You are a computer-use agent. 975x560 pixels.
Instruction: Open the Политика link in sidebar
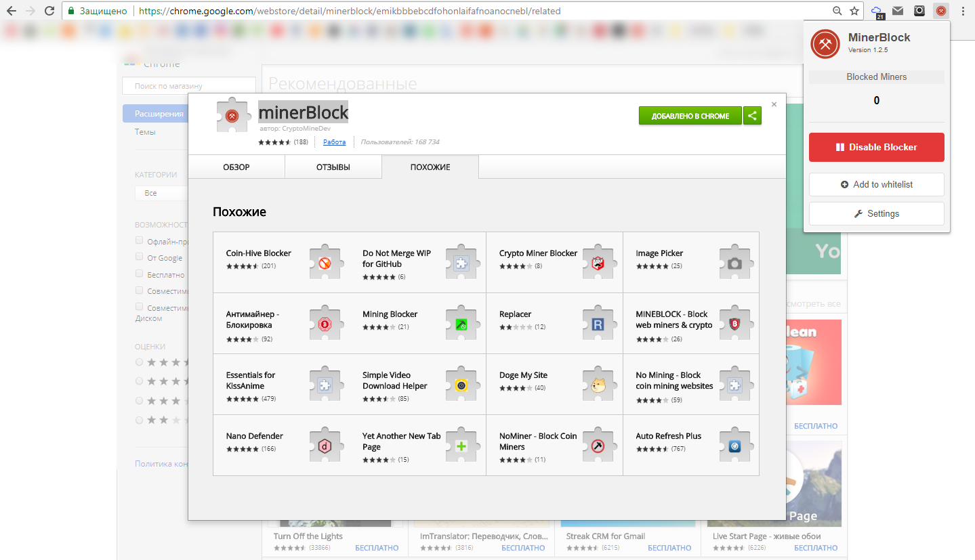click(x=161, y=464)
